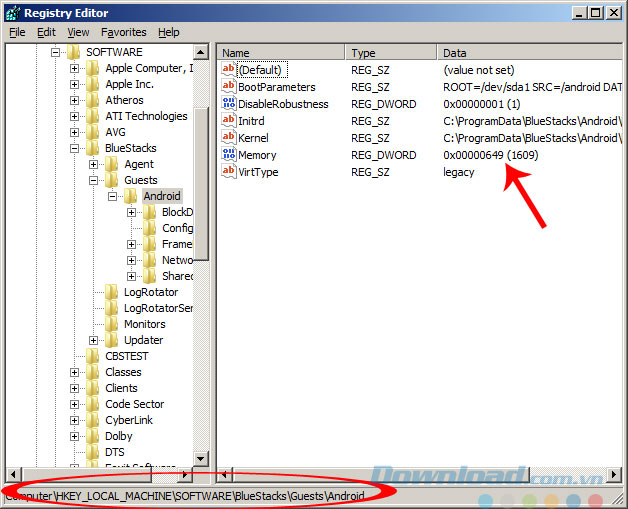Click the LogRotator folder icon
628x509 pixels.
tap(112, 292)
